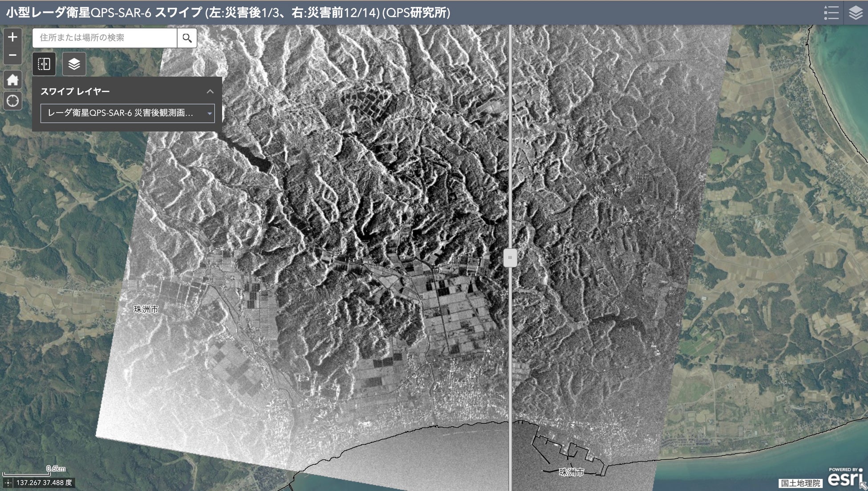Click the vertical swipe slider handle
This screenshot has height=491, width=868.
[x=510, y=258]
